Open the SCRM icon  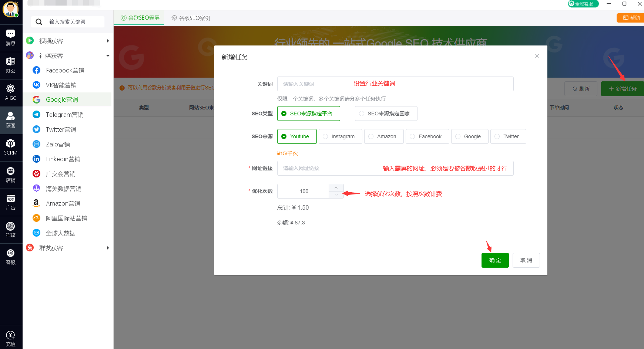pyautogui.click(x=11, y=148)
